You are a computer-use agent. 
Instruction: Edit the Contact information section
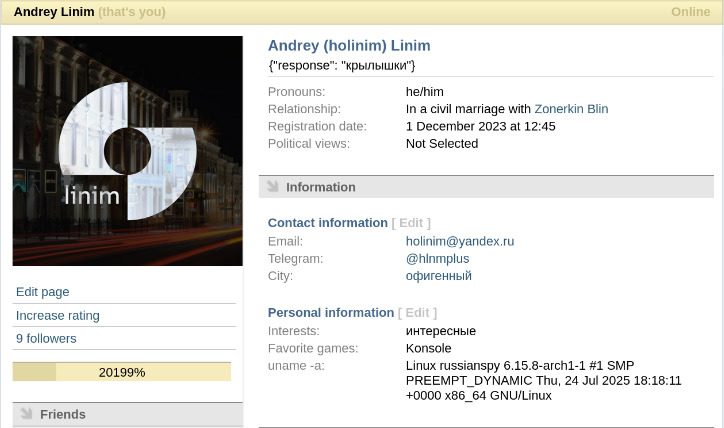(x=411, y=223)
